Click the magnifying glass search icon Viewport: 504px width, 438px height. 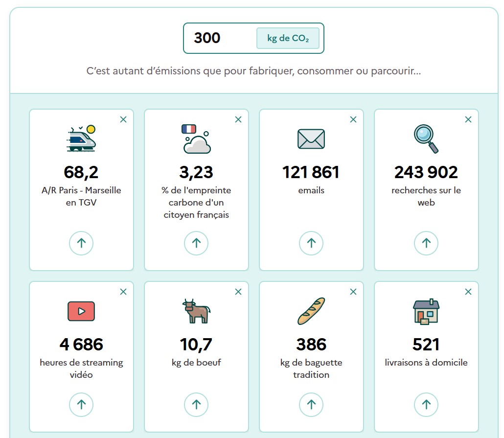click(x=426, y=138)
